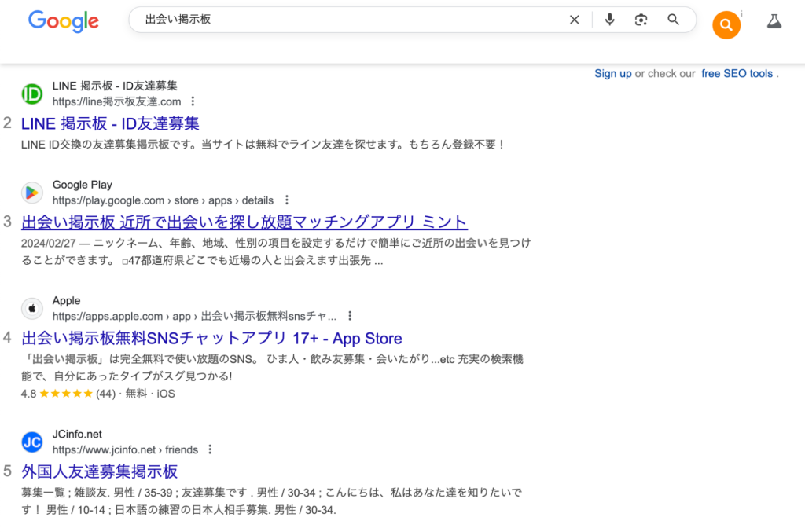Screen dimensions: 805x532
Task: Open result 出会い掲示板無料SNSチャットアプリ 17+ - App Store
Action: coord(211,339)
